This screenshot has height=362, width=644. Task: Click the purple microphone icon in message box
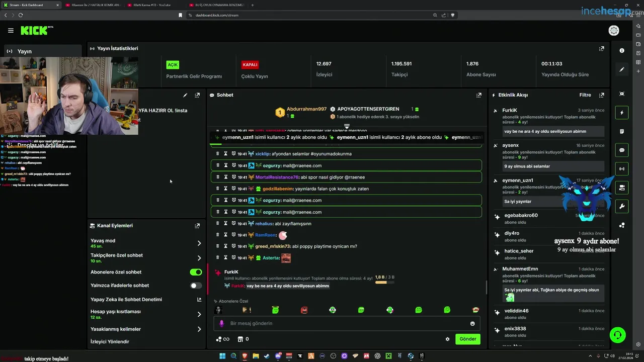click(221, 323)
